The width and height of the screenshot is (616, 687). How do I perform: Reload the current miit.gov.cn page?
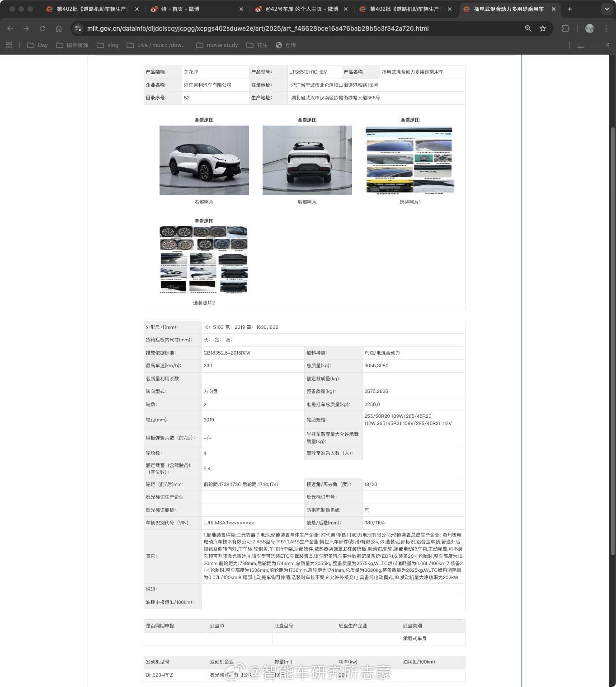(42, 28)
